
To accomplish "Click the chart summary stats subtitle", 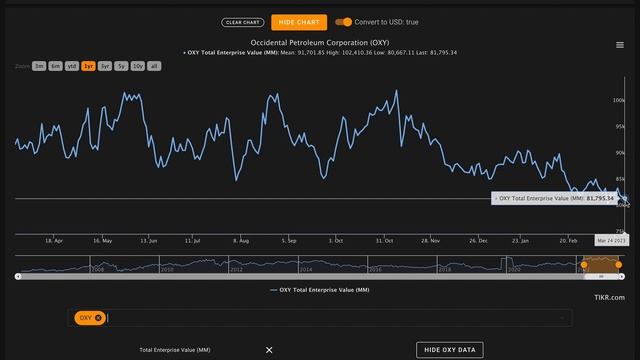I will click(x=320, y=53).
